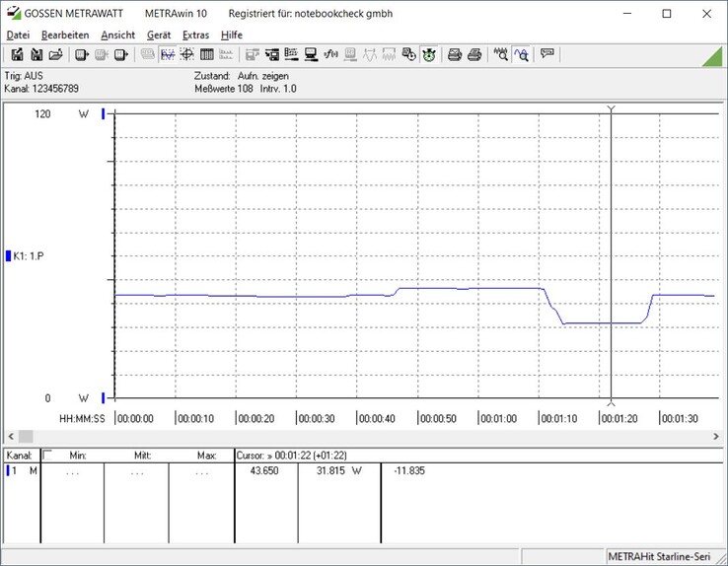
Task: Click the greyed device stop icon
Action: 102,55
